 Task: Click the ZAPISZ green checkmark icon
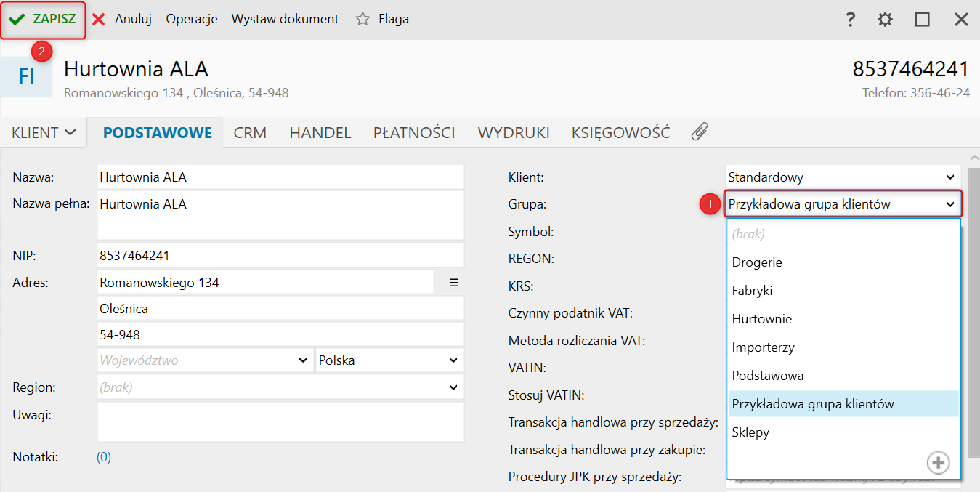coord(17,20)
